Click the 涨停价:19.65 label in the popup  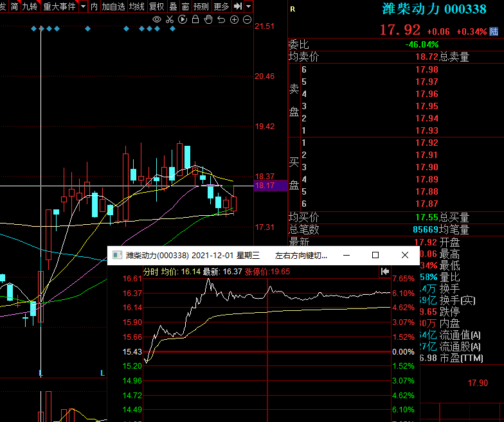pyautogui.click(x=267, y=272)
